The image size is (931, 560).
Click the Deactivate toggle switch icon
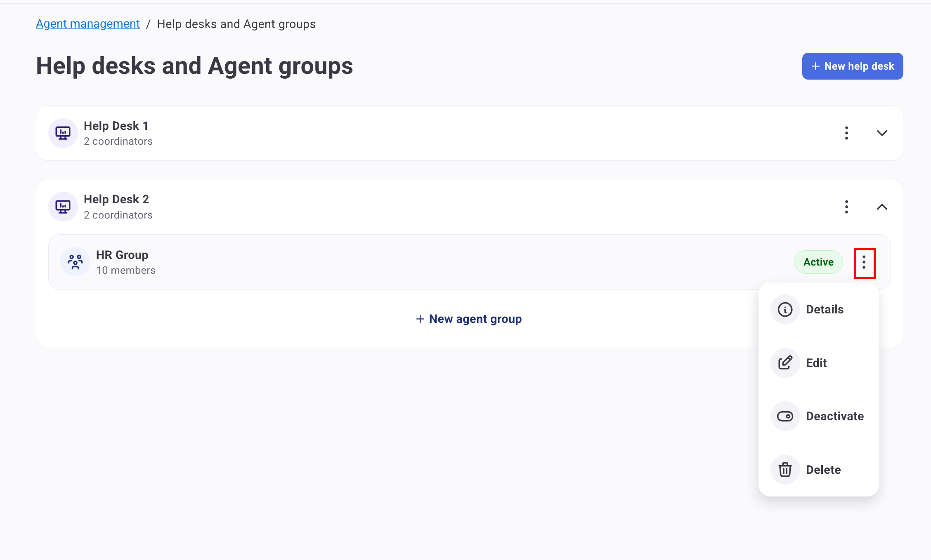tap(785, 416)
